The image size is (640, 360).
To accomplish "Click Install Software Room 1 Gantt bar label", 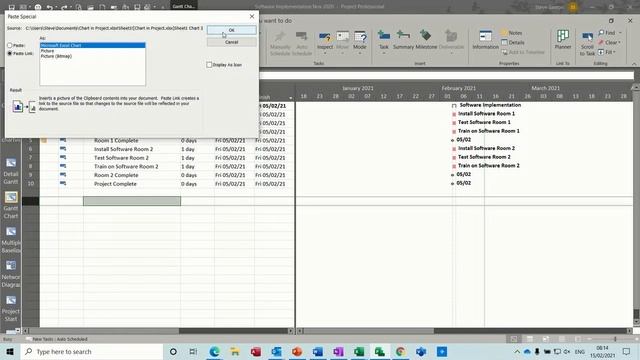I will click(x=486, y=113).
